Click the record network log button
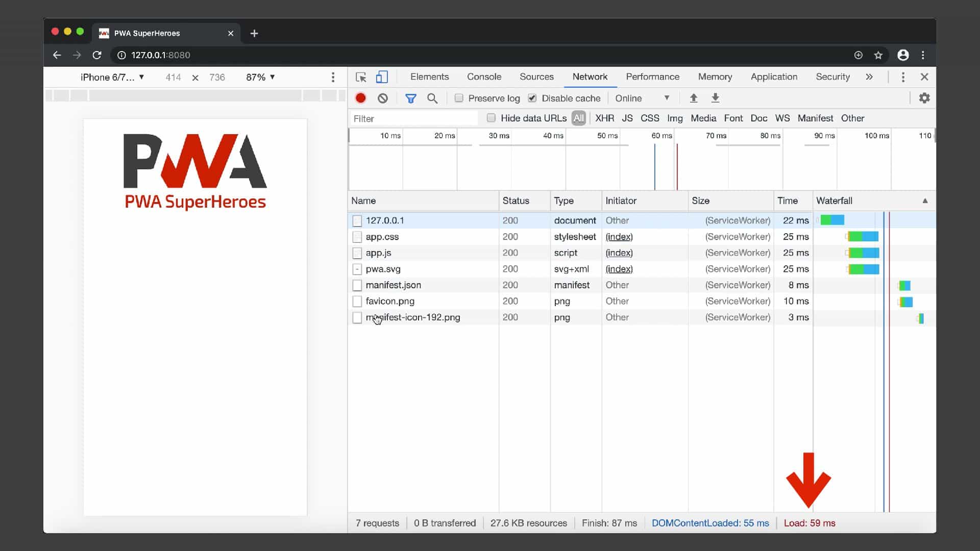The image size is (980, 551). [361, 98]
